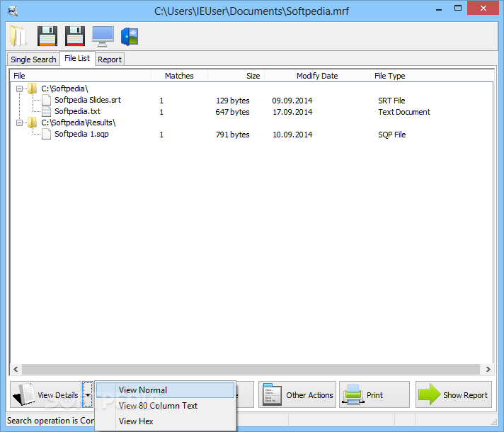Click the file icon of Softpedia Slides.srt
The image size is (504, 432).
point(46,100)
